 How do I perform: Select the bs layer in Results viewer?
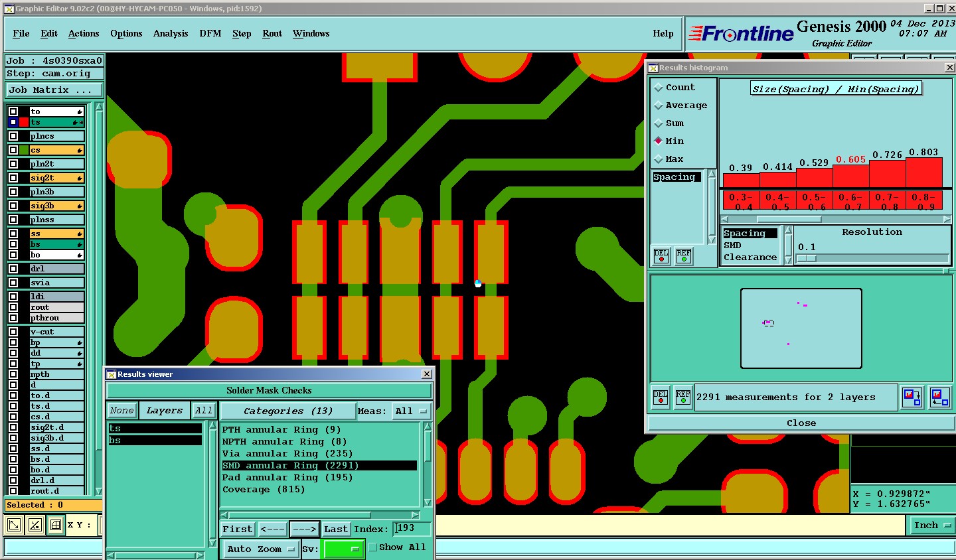click(x=155, y=441)
